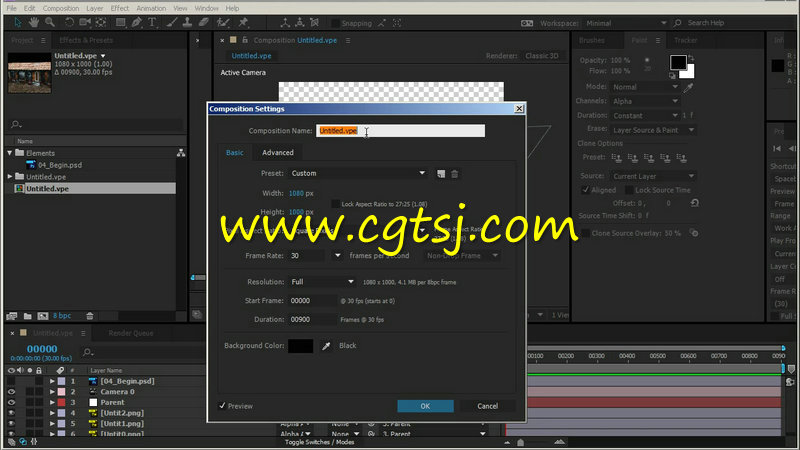
Task: Delete selected project item with trash icon
Action: 90,316
